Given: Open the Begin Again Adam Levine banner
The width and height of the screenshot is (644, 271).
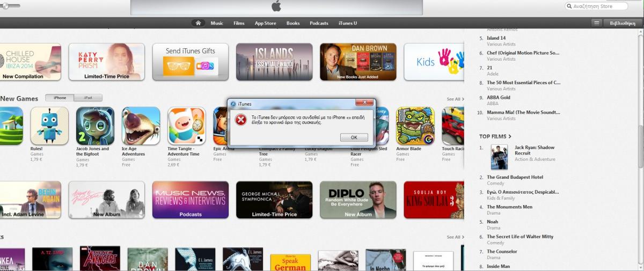Looking at the screenshot, I should click(31, 200).
